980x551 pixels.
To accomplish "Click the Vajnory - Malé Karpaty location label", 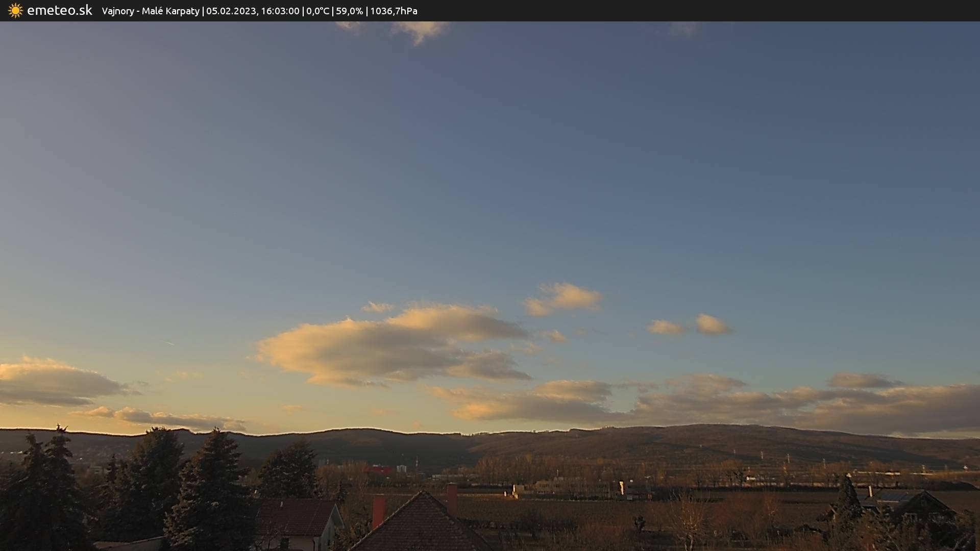I will tap(150, 11).
